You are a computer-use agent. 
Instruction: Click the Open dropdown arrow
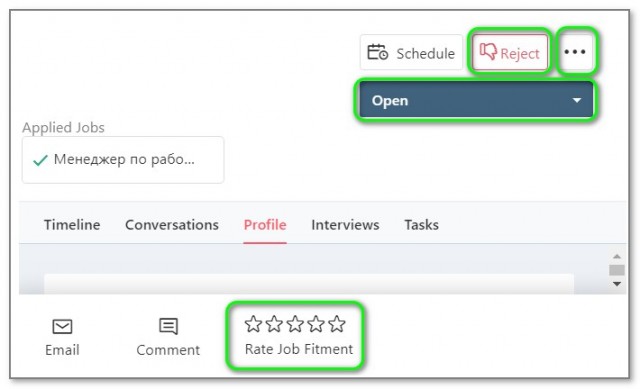576,100
